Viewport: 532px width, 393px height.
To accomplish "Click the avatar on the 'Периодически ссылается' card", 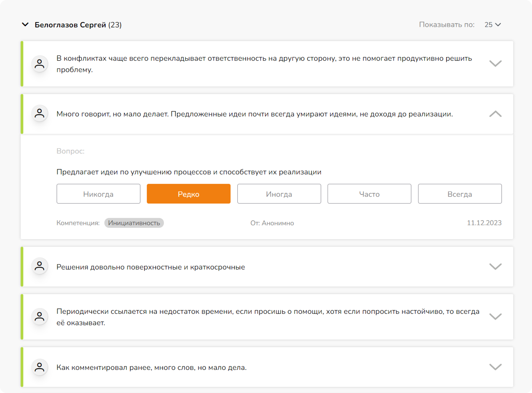I will [39, 316].
